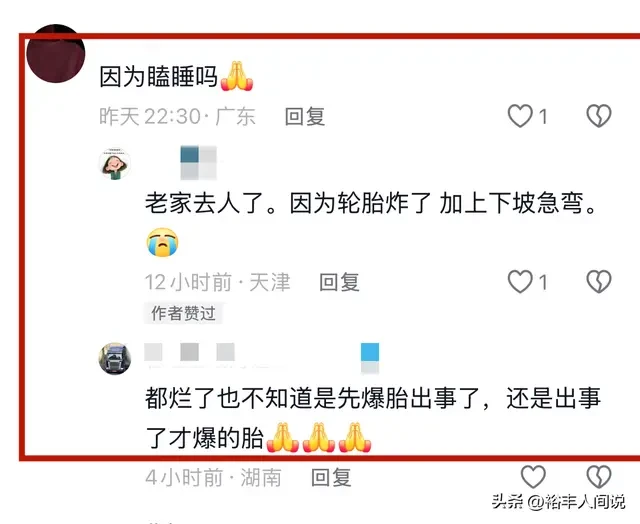Like the Guangdong comment with heart icon
Screen dimensions: 640x524
point(520,116)
